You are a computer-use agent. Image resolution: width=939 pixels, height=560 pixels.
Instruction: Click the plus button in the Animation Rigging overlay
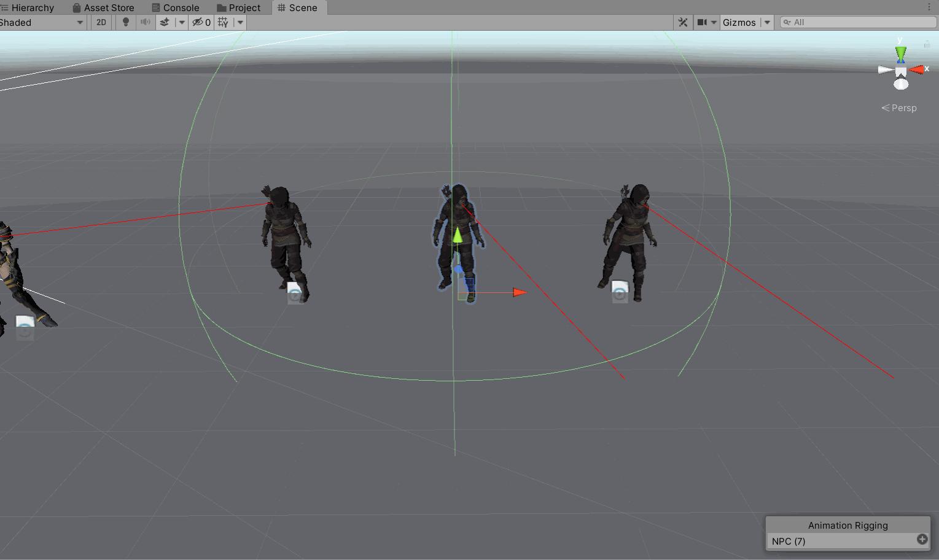pos(922,539)
